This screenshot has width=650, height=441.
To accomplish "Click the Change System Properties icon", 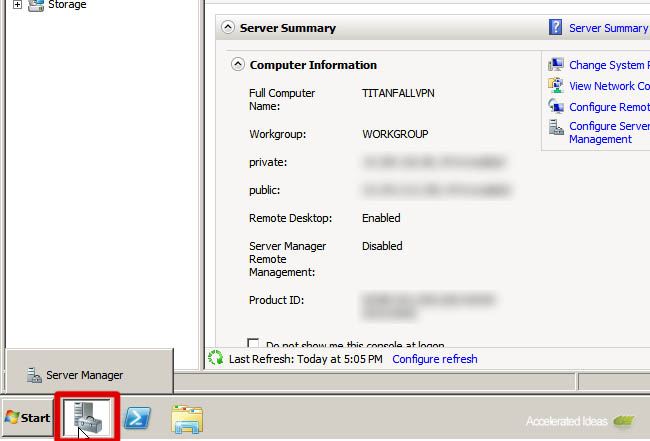I will 556,64.
